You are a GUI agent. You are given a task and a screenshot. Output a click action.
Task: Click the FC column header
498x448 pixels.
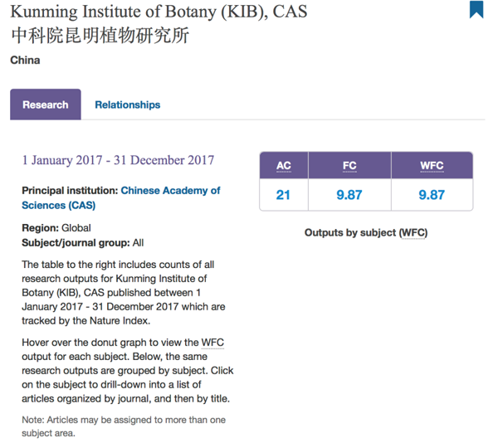[349, 165]
